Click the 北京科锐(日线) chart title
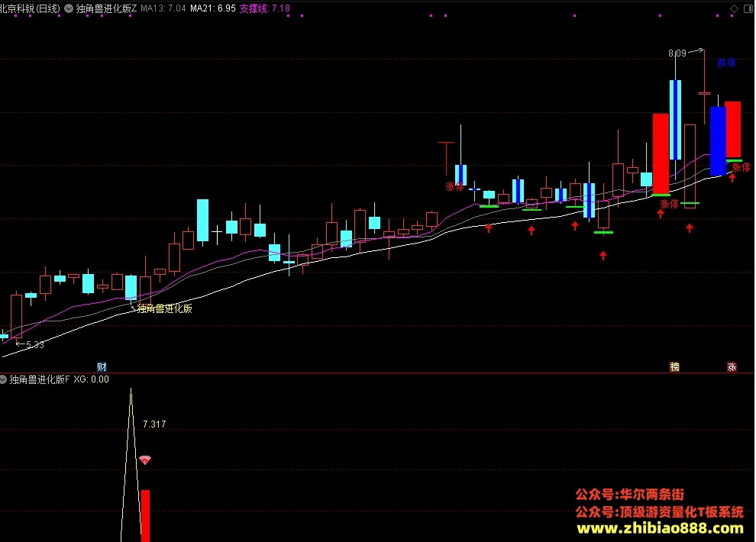The height and width of the screenshot is (542, 756). pyautogui.click(x=30, y=8)
